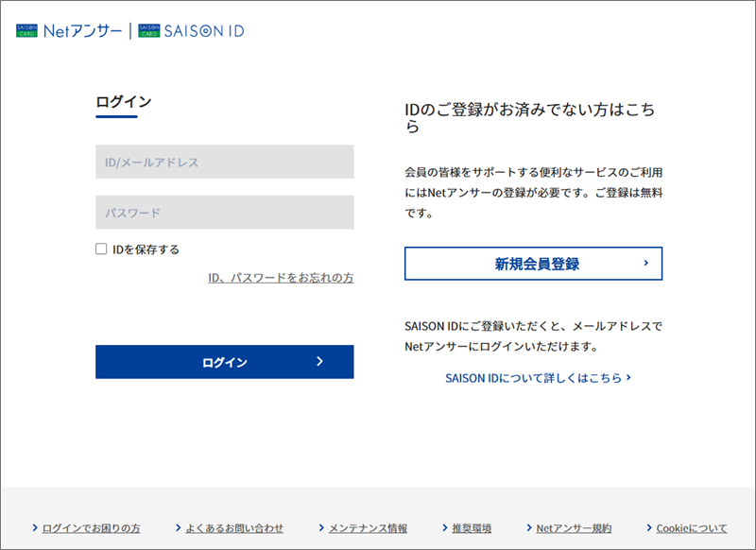Click the chevron icon before ログインでお困りの方
Viewport: 756px width, 550px height.
[x=35, y=528]
